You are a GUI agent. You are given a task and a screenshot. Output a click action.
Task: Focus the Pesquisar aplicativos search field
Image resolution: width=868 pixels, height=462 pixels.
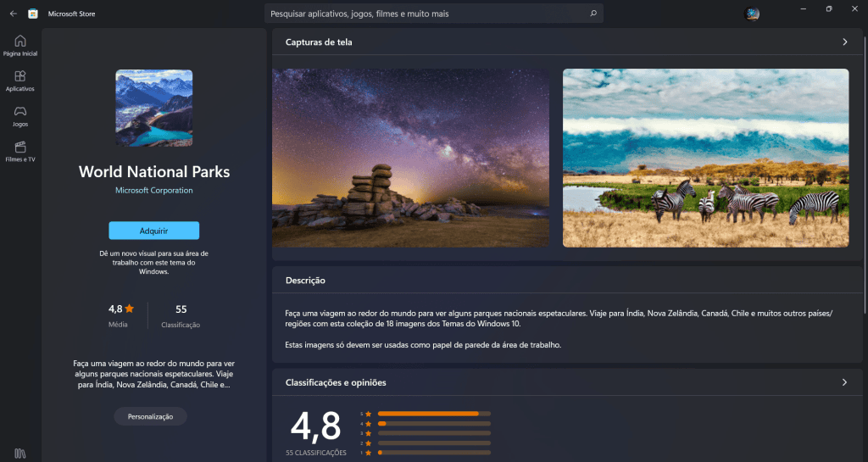[433, 14]
